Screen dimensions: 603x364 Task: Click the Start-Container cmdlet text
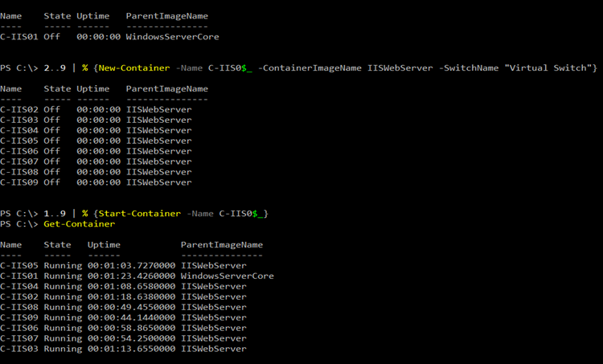tap(139, 214)
